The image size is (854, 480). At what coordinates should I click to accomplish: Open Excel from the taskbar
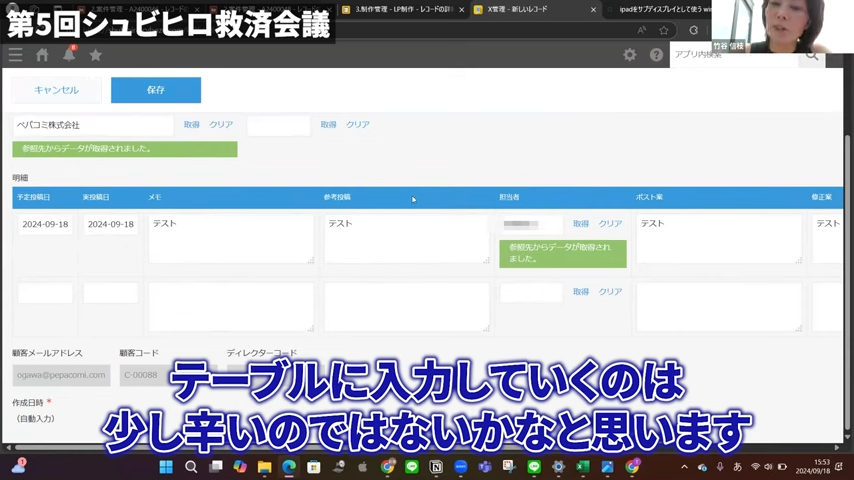583,467
